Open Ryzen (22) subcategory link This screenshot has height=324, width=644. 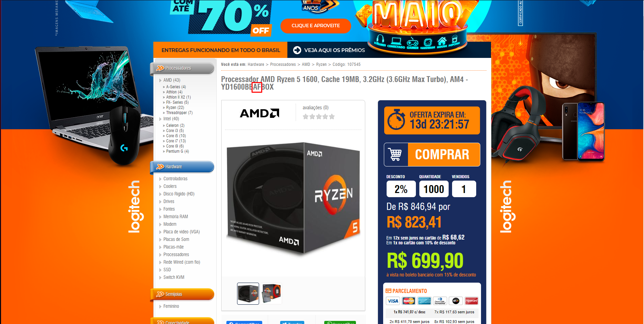pyautogui.click(x=175, y=108)
